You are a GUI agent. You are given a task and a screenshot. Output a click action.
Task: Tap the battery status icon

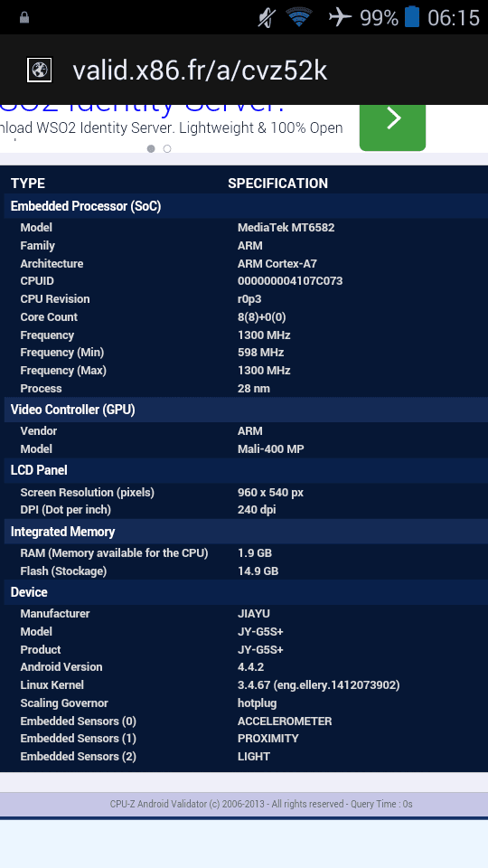(x=412, y=17)
